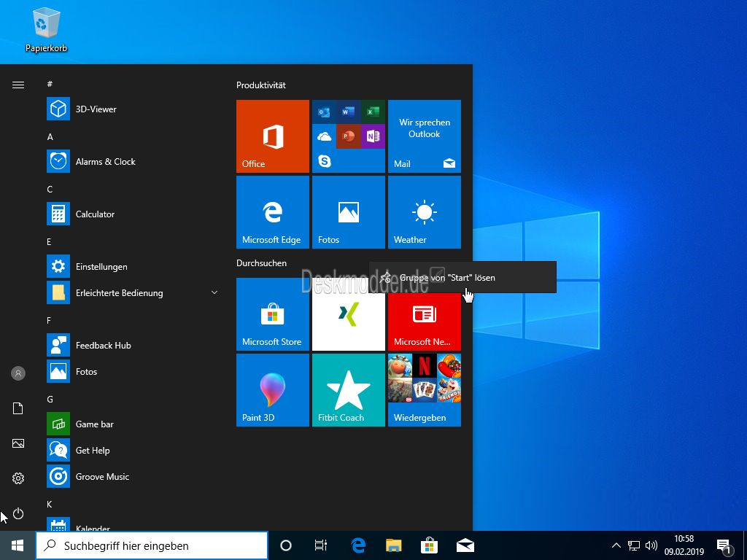Open the Action Center notifications

coord(724,545)
